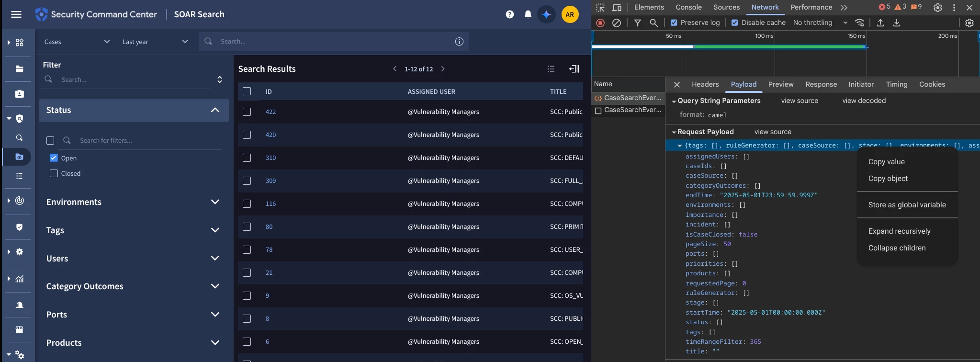This screenshot has width=980, height=362.
Task: Switch to the Response tab
Action: 821,84
